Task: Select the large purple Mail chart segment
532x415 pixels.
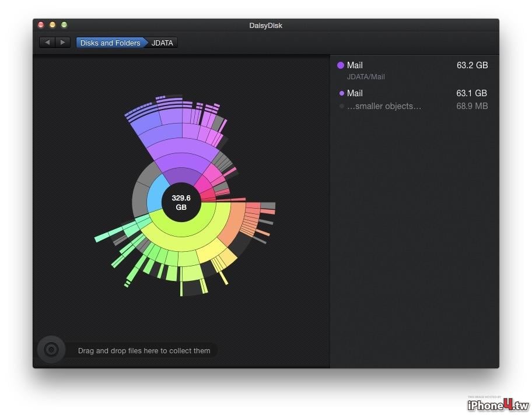Action: 183,175
